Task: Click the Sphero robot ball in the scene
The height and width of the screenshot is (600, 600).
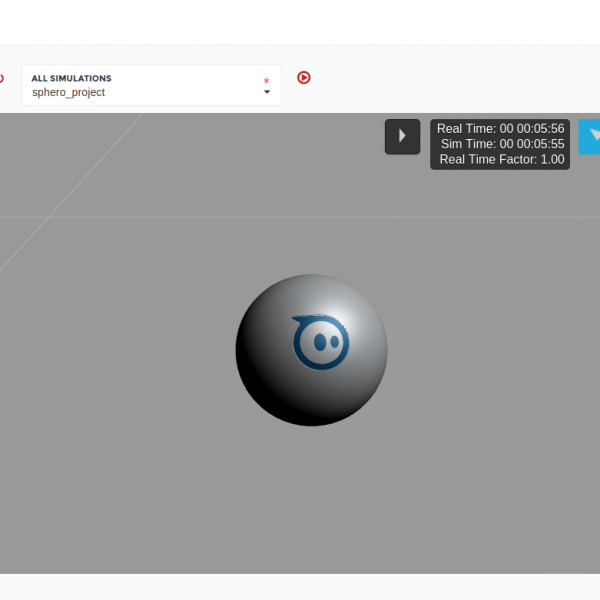Action: [311, 350]
